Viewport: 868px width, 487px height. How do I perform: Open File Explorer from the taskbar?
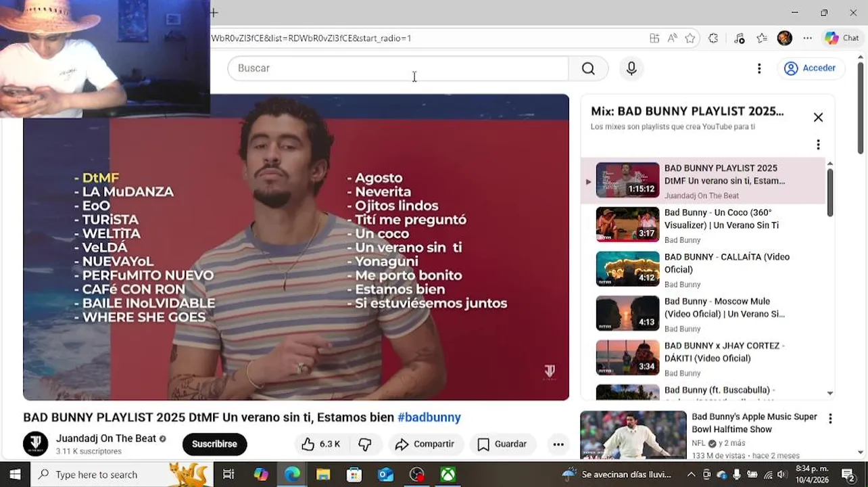323,474
